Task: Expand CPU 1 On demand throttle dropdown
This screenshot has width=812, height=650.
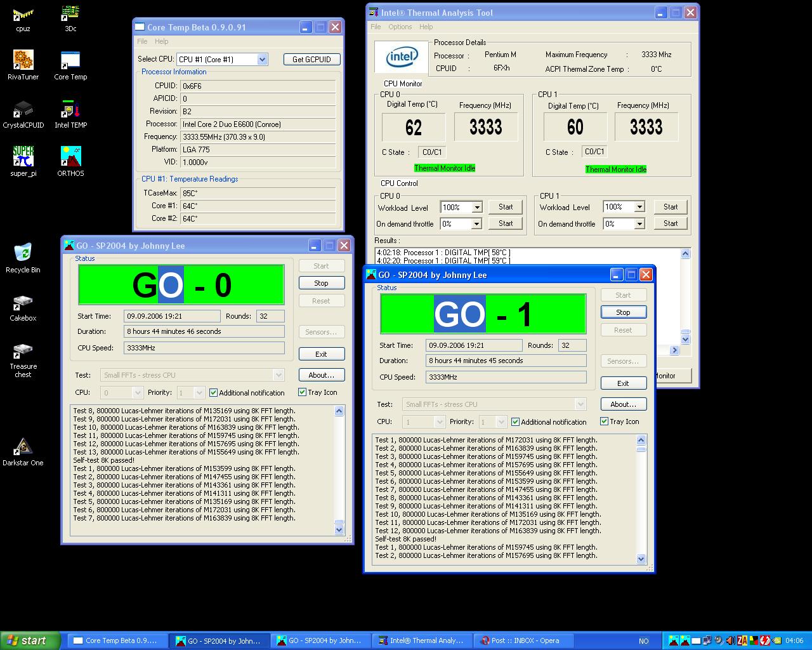Action: click(x=639, y=223)
